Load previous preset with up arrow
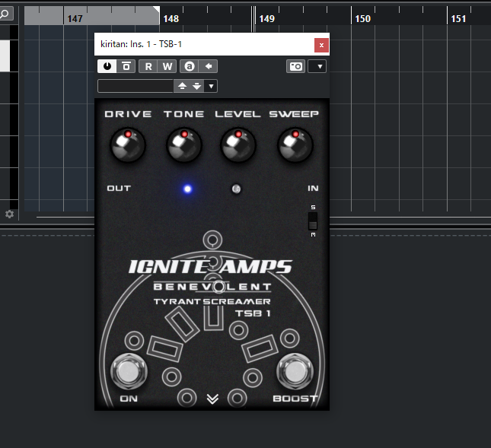Viewport: 491px width, 448px height. [182, 86]
